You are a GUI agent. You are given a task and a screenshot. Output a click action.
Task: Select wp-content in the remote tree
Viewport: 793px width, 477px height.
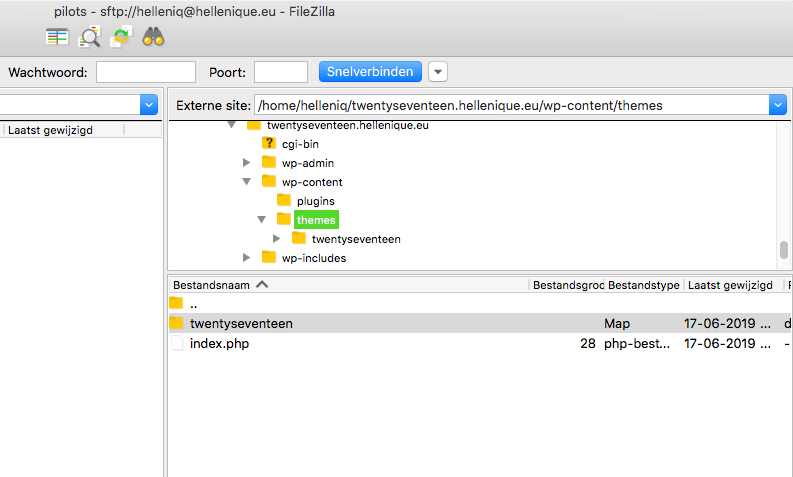tap(312, 182)
